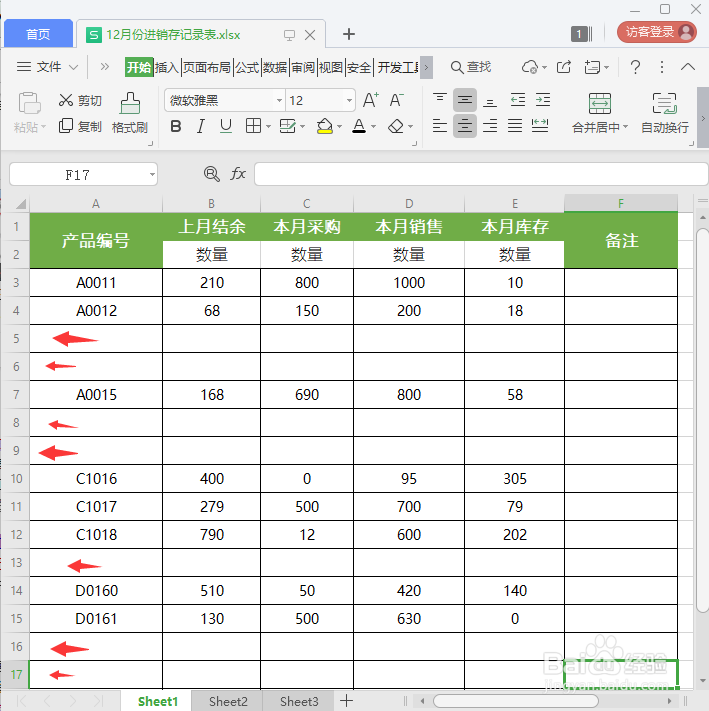
Task: Click the cell style format icon
Action: tap(287, 126)
